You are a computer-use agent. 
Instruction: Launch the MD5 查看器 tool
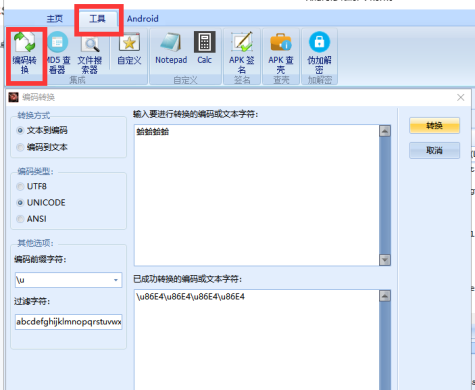pos(58,53)
